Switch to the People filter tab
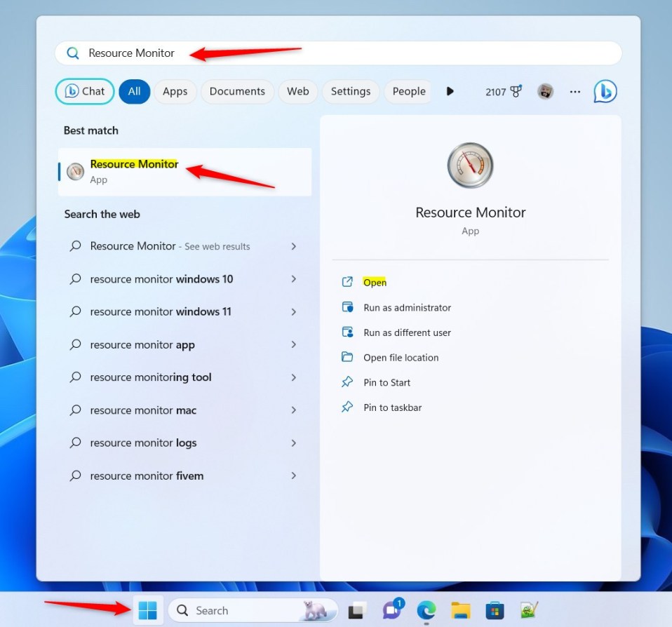Screen dimensions: 672x627 409,91
